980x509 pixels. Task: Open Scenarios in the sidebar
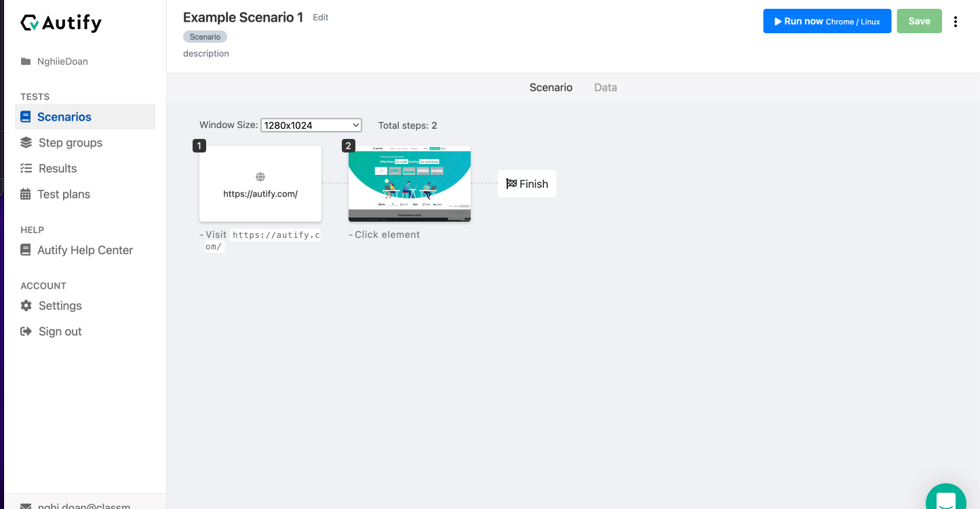pos(64,117)
